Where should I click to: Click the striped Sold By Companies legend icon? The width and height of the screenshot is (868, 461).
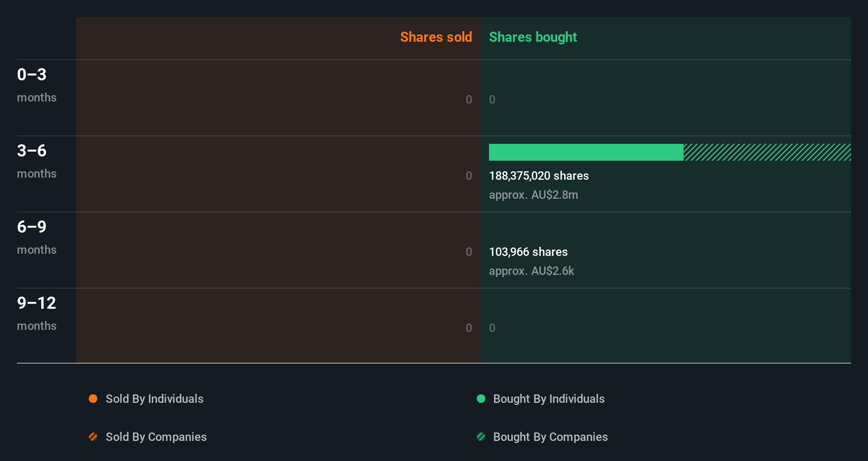coord(93,437)
